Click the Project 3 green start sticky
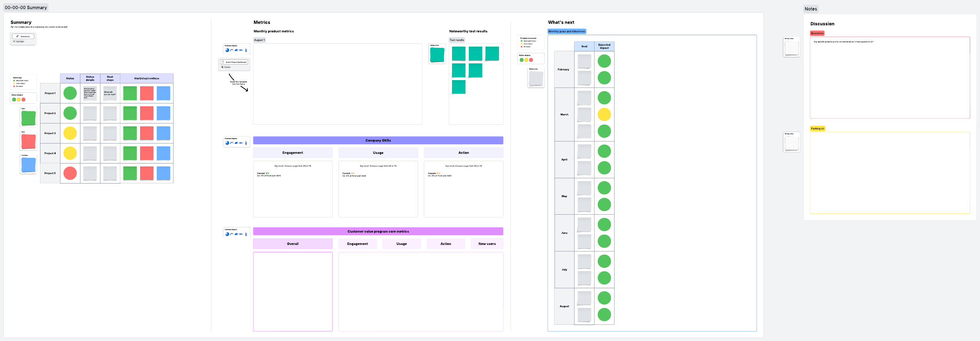 tap(130, 134)
